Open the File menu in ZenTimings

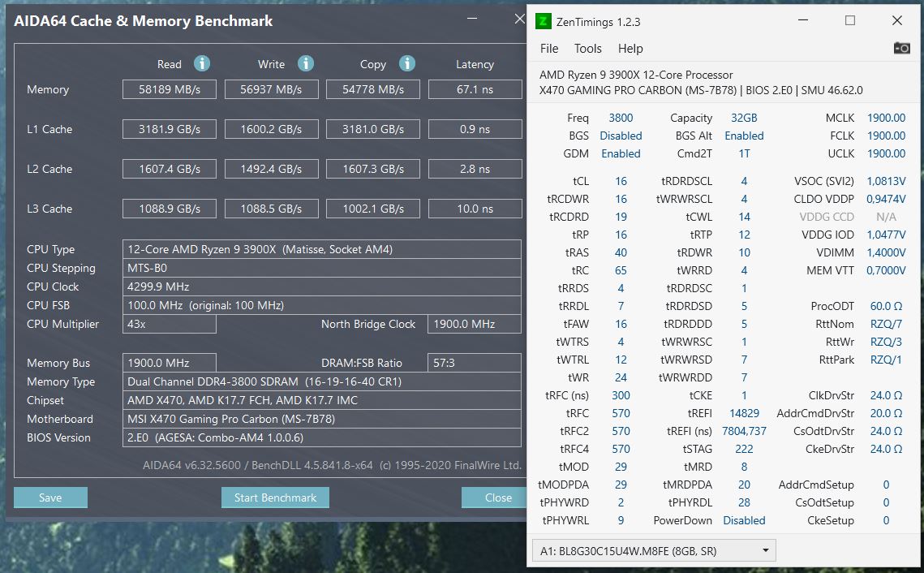click(x=548, y=49)
